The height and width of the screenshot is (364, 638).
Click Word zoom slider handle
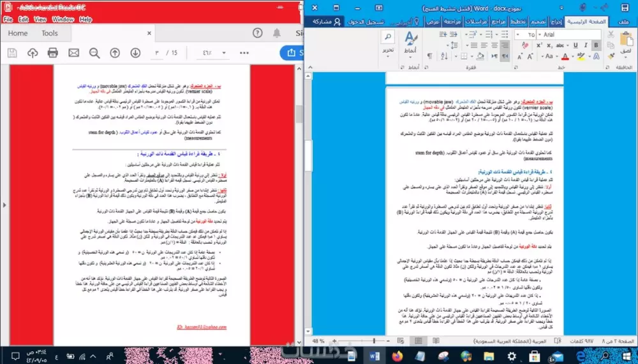[374, 341]
